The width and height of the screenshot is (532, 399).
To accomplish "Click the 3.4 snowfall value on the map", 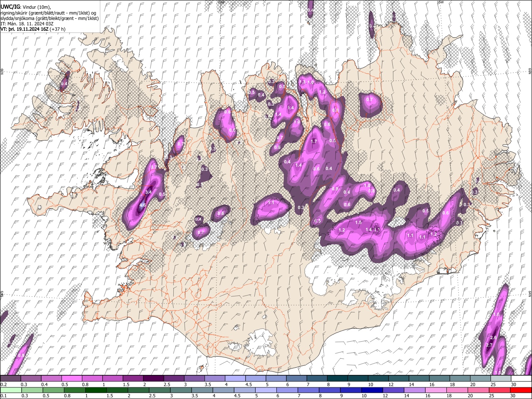I will click(x=148, y=192).
